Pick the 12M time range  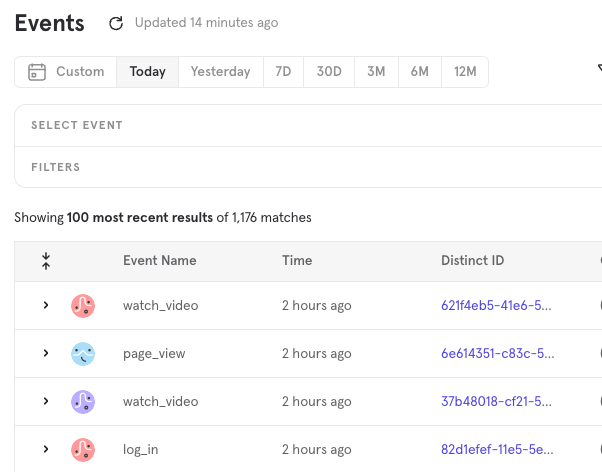click(464, 72)
